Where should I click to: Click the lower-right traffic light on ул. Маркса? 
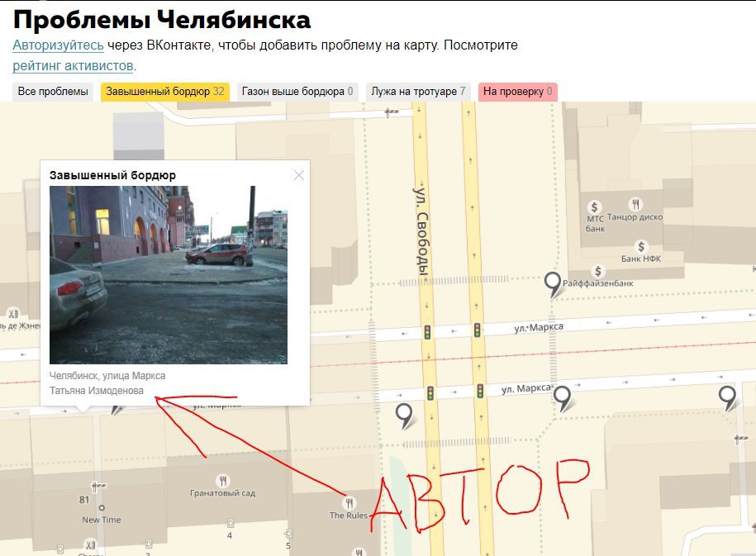click(480, 391)
